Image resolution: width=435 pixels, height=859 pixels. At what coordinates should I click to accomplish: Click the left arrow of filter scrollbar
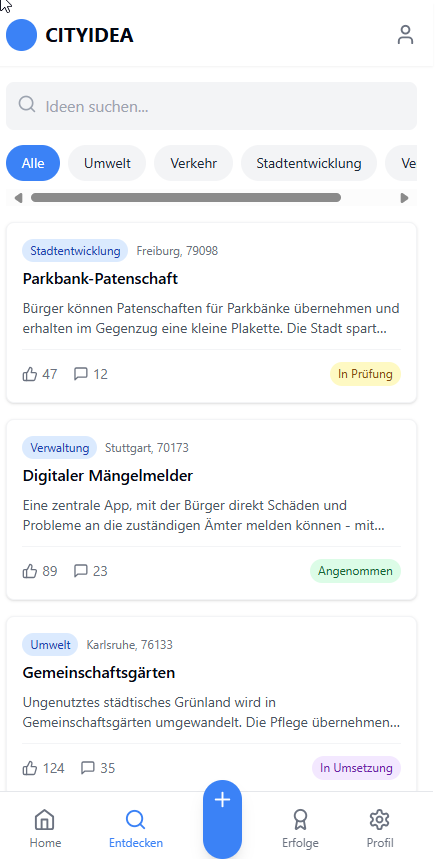[x=18, y=198]
